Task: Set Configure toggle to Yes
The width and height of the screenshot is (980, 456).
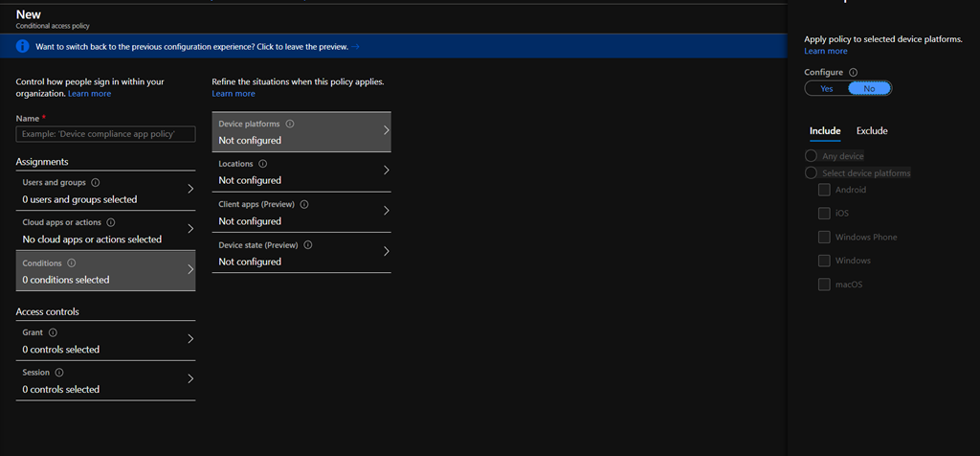Action: click(827, 88)
